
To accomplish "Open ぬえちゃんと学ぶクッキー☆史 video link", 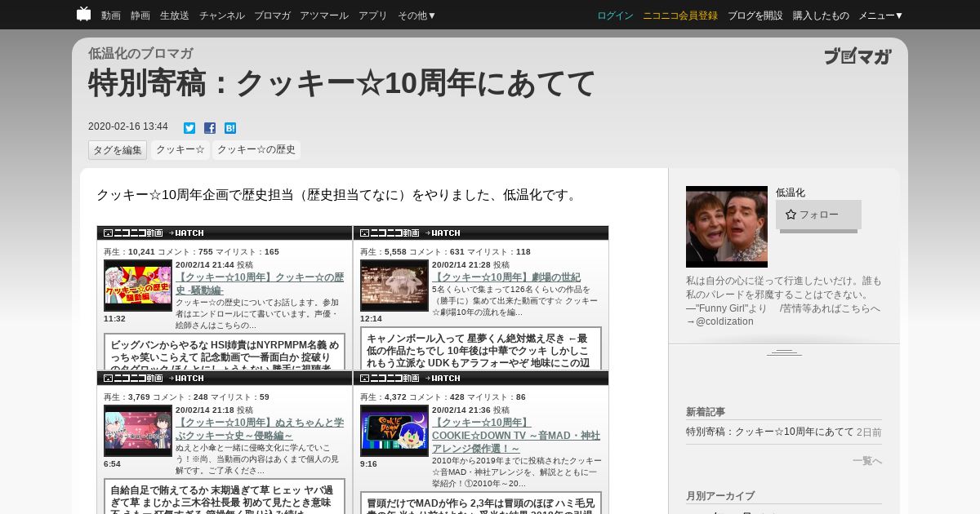I will pos(260,428).
